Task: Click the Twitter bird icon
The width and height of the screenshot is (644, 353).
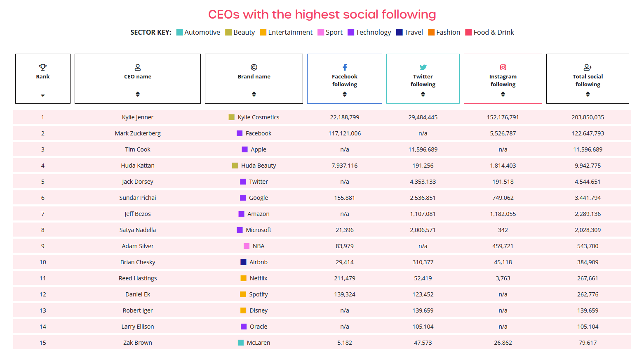Action: [423, 67]
